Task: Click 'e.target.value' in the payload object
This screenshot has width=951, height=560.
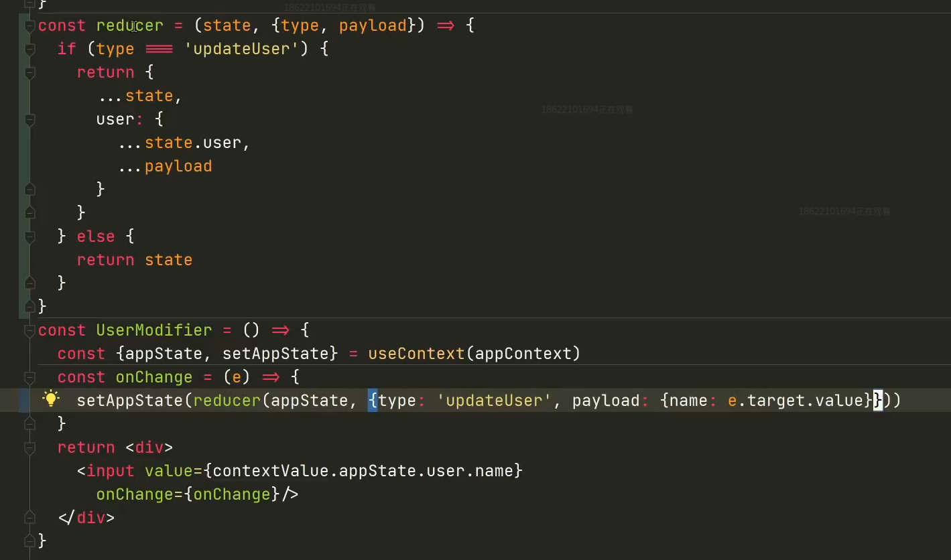Action: 796,401
